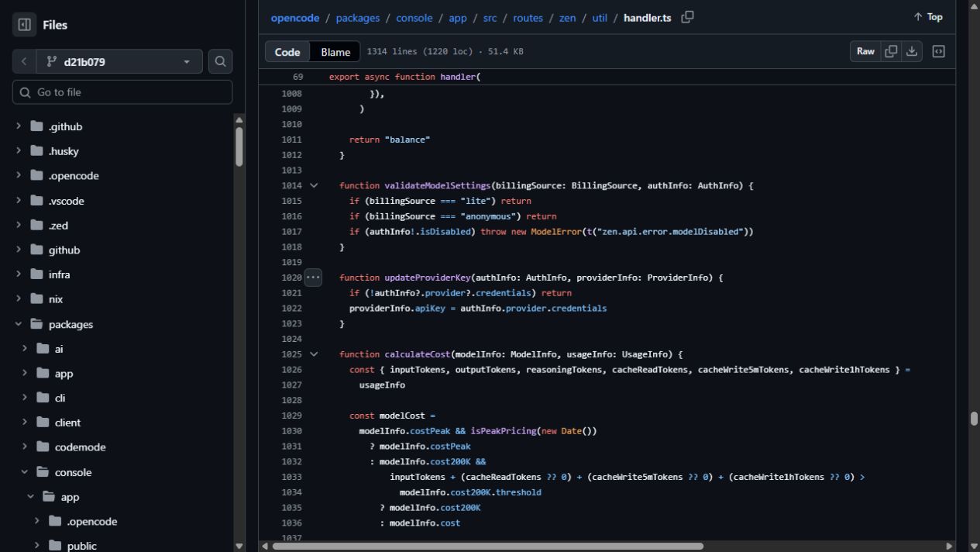Collapse validateModelSettings function at line 1014

tap(314, 185)
